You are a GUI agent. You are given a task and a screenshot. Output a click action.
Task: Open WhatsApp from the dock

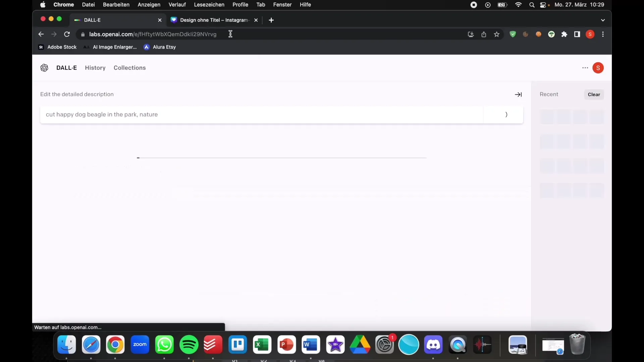tap(164, 345)
